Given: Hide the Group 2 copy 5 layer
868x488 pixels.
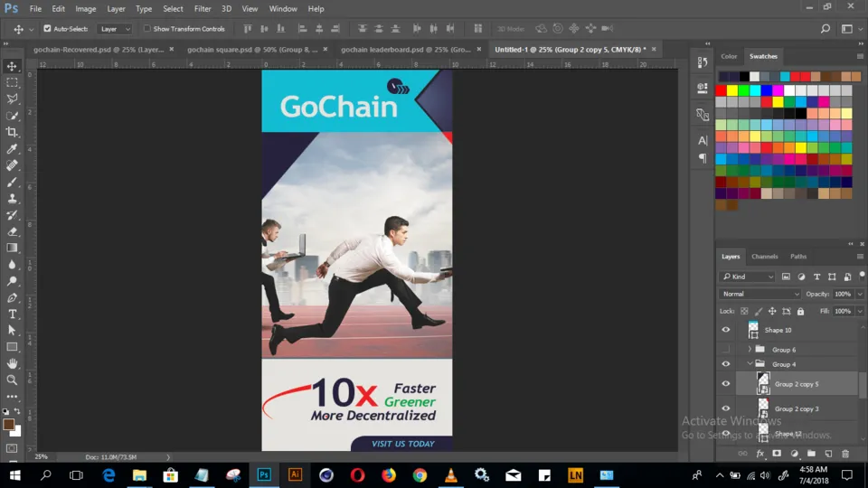Looking at the screenshot, I should coord(726,383).
